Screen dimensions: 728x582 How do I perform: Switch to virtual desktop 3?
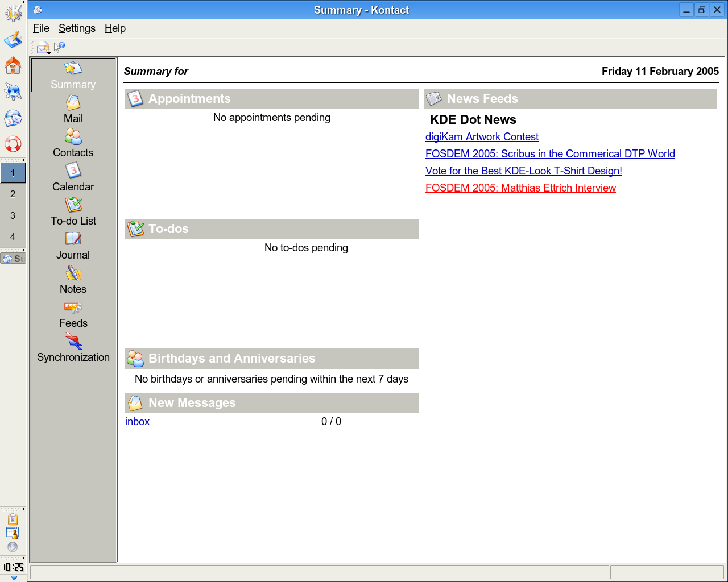(x=13, y=215)
